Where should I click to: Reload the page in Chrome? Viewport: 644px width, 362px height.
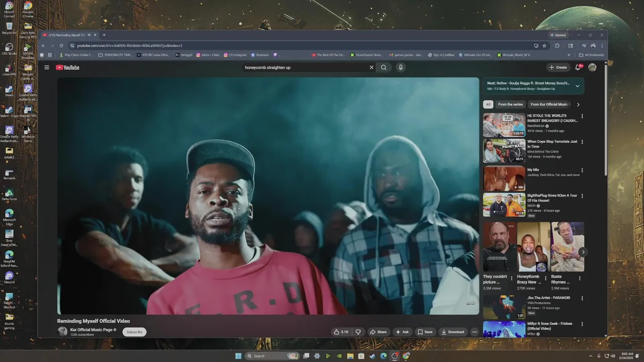(61, 46)
